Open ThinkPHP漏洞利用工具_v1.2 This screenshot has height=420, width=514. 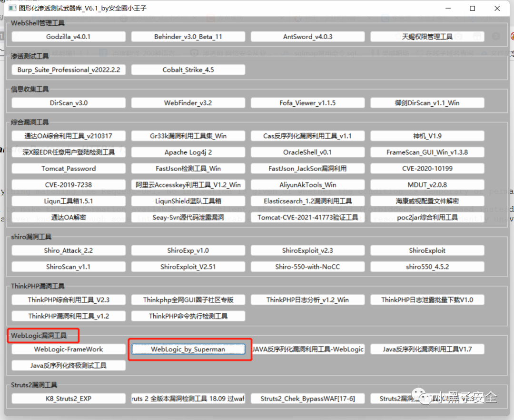(69, 316)
